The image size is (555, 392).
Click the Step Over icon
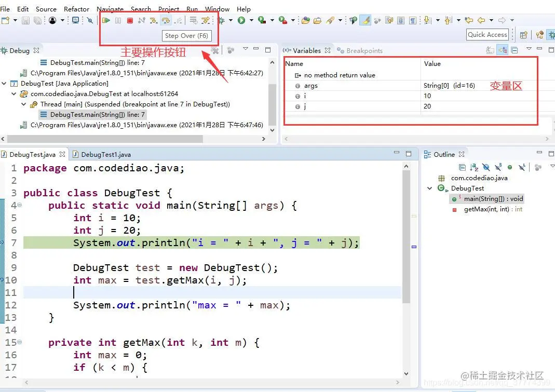point(165,21)
